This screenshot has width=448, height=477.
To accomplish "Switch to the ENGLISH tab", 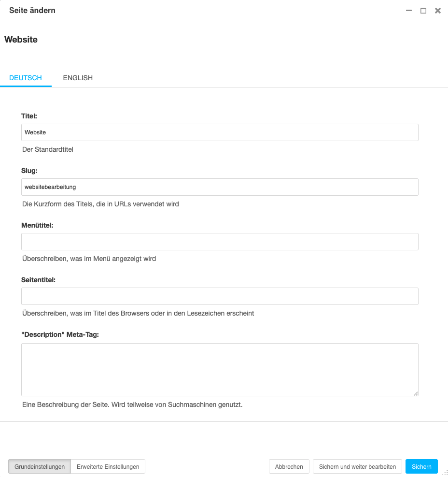I will pos(78,77).
